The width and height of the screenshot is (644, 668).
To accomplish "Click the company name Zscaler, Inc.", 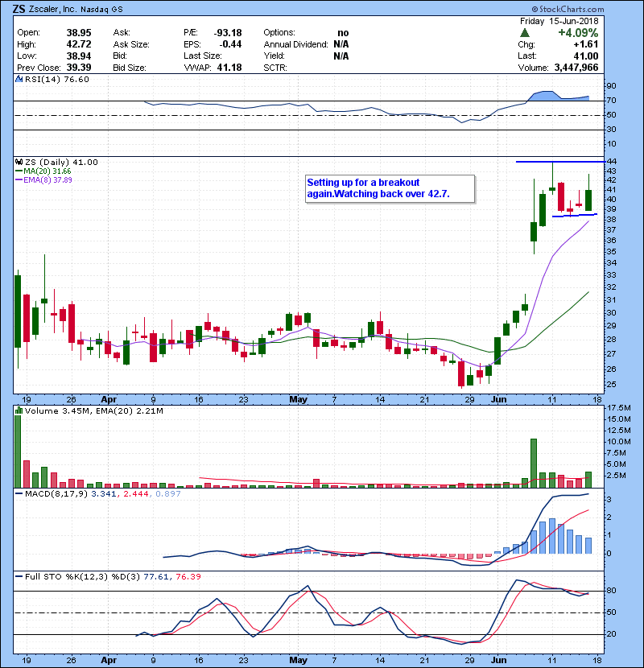I will coord(54,10).
